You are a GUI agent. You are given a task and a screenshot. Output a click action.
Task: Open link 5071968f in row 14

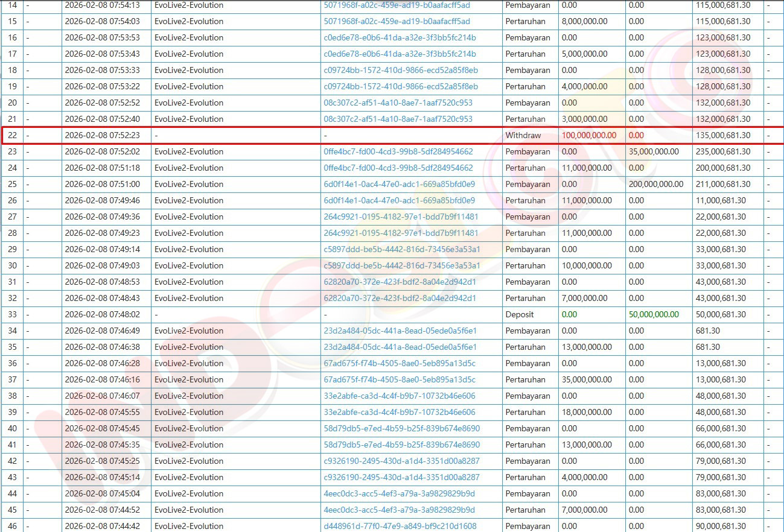pos(397,5)
